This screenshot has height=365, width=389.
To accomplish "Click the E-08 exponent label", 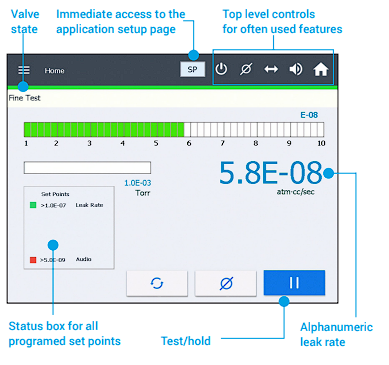I will point(309,115).
